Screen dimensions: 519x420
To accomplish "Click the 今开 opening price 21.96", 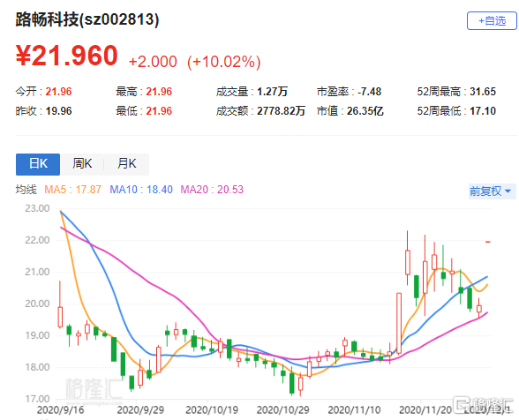I will click(x=58, y=92).
